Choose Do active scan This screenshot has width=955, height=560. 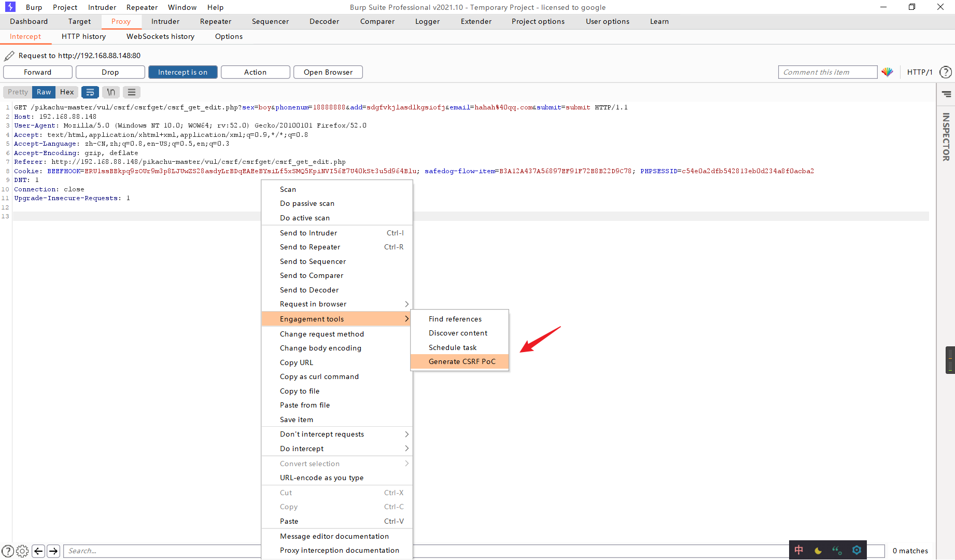pyautogui.click(x=337, y=218)
